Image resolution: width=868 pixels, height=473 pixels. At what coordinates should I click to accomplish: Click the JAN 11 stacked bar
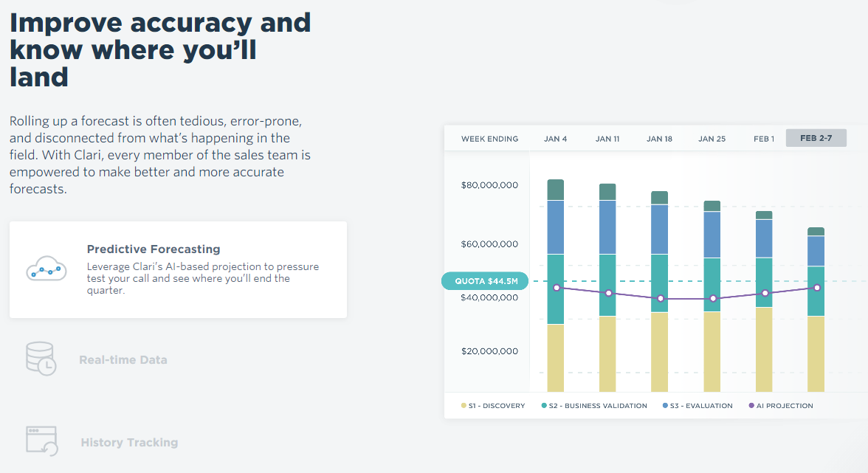click(x=607, y=288)
